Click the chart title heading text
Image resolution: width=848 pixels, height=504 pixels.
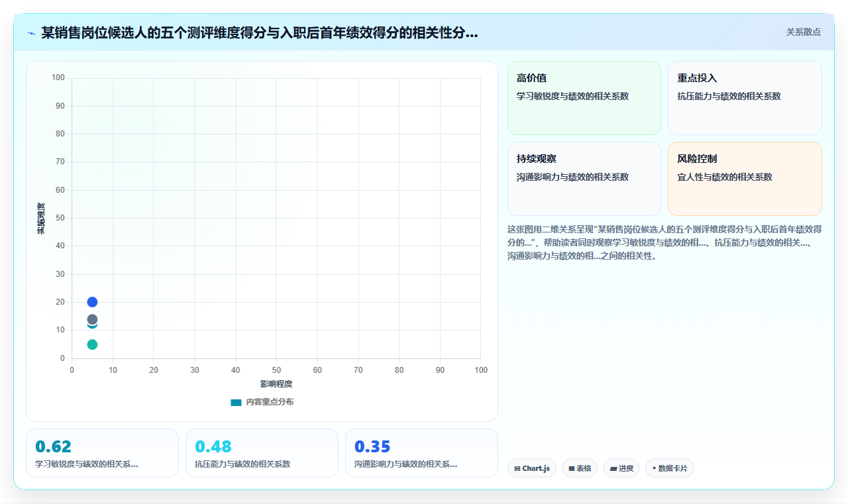[259, 32]
